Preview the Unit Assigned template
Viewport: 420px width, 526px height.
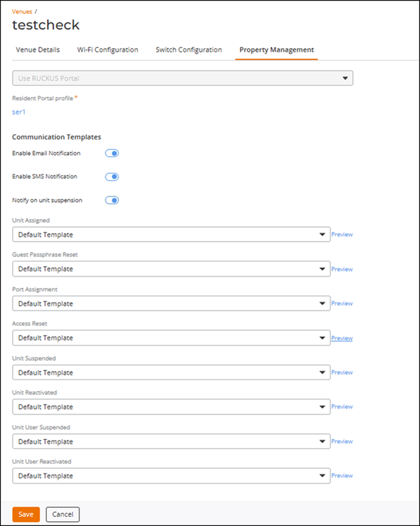(x=342, y=235)
